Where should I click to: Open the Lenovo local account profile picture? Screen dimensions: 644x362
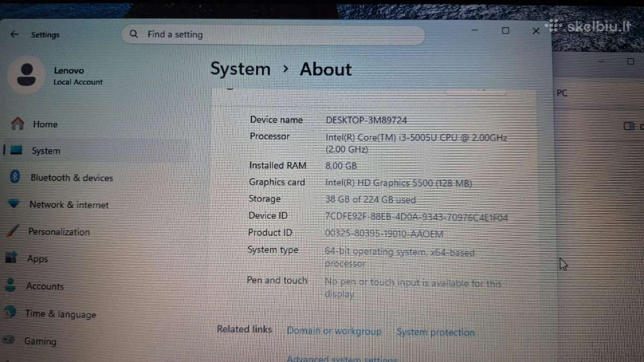pos(27,75)
